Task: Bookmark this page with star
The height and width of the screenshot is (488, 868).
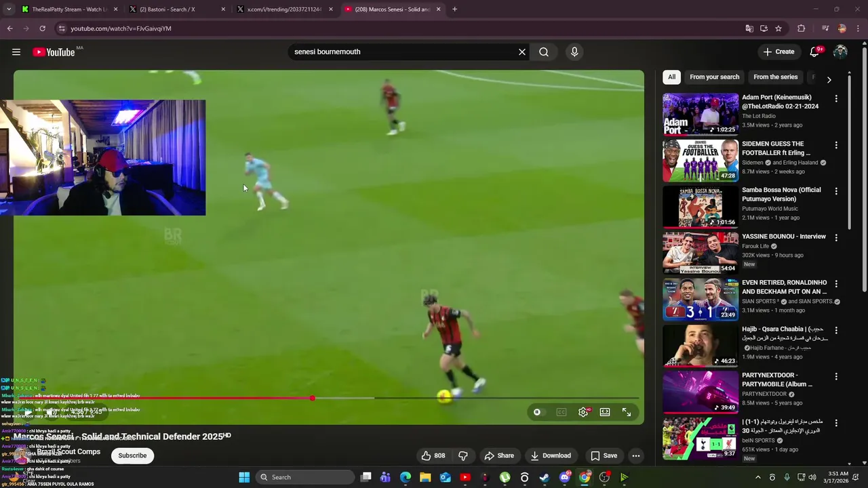Action: (x=778, y=28)
